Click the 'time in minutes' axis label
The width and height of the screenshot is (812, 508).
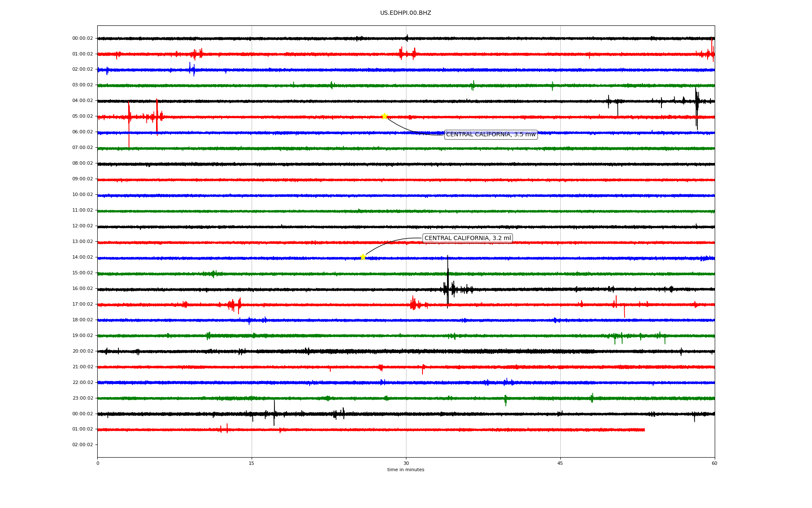pyautogui.click(x=406, y=470)
